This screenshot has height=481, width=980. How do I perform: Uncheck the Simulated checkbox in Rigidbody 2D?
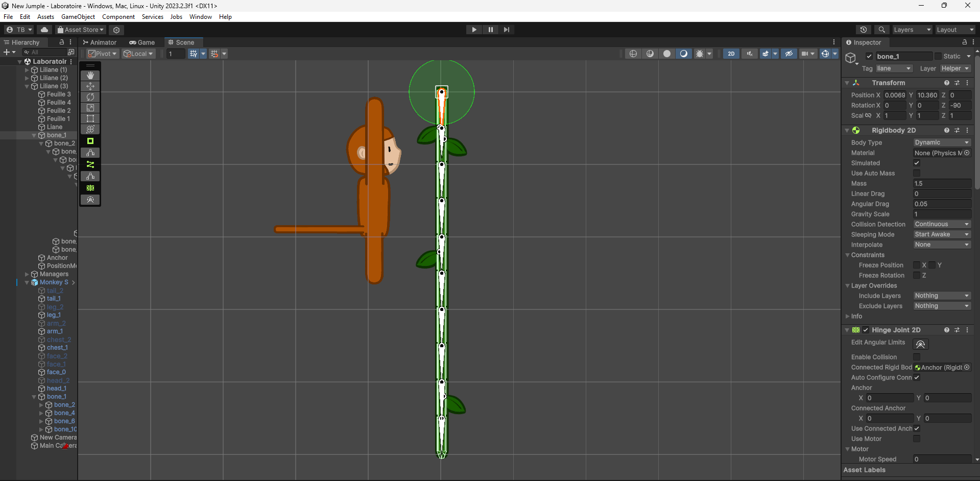click(x=917, y=163)
